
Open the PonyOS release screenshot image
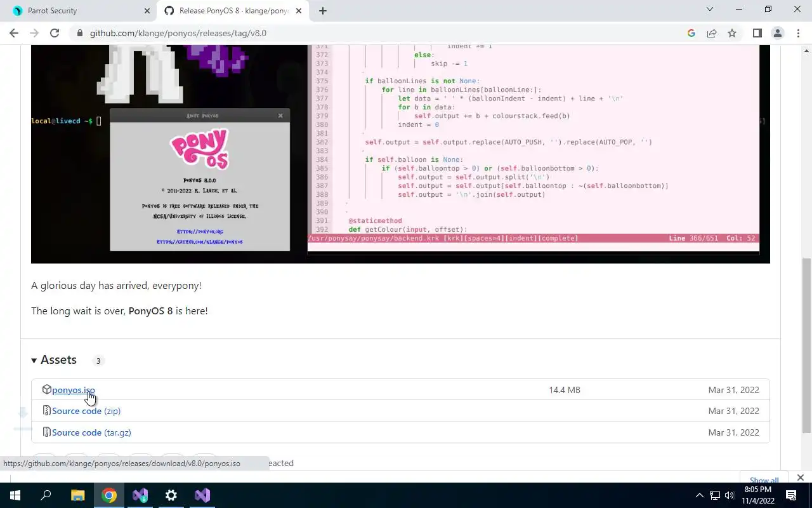click(x=400, y=154)
